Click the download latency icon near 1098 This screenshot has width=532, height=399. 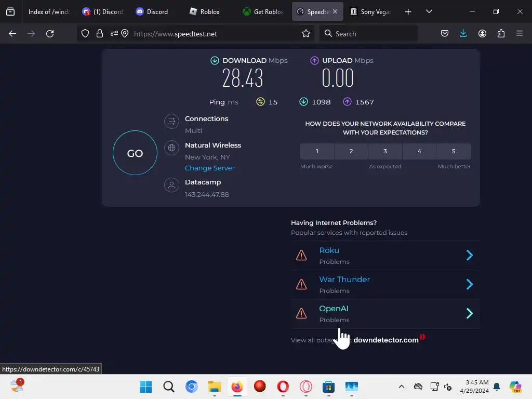(x=303, y=102)
